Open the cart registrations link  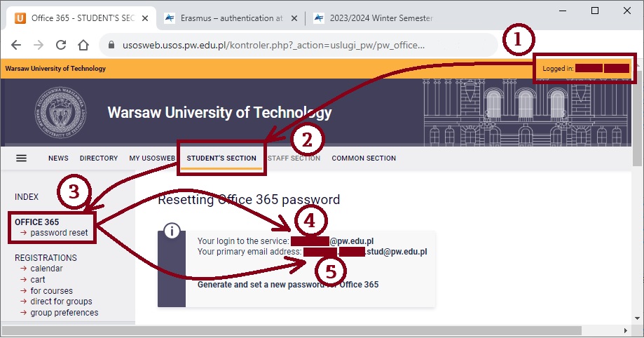click(x=38, y=280)
